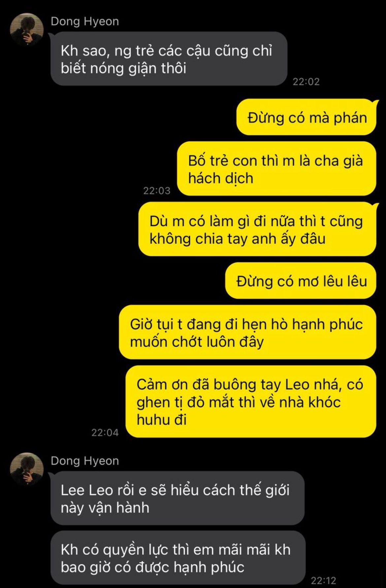Select the "Cảm ơn đã buông tay Leo" message
Screen dimensions: 386x588
[251, 401]
